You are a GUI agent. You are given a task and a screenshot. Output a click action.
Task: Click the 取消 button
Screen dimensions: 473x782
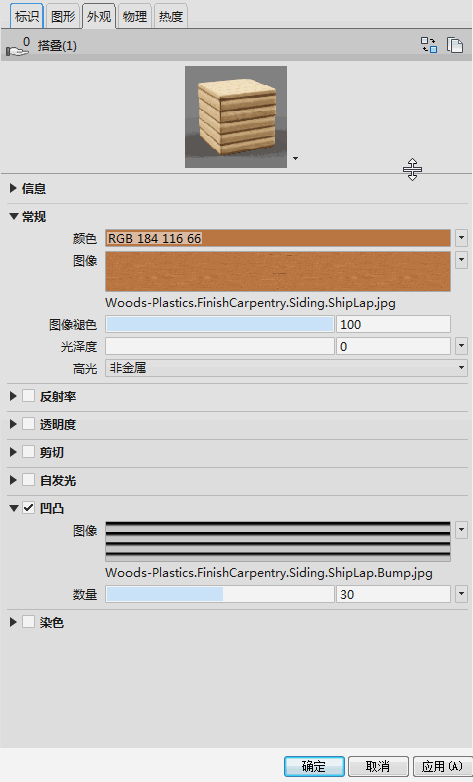[378, 766]
